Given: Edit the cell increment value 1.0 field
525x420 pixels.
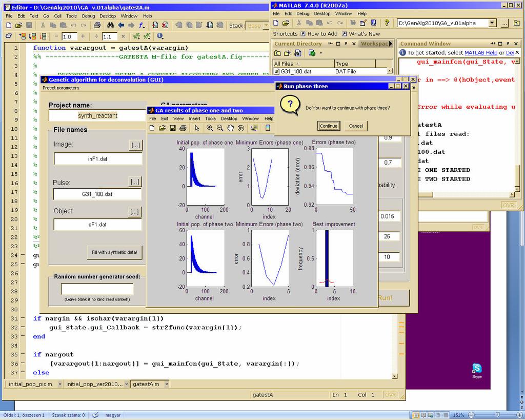Looking at the screenshot, I should click(x=69, y=36).
